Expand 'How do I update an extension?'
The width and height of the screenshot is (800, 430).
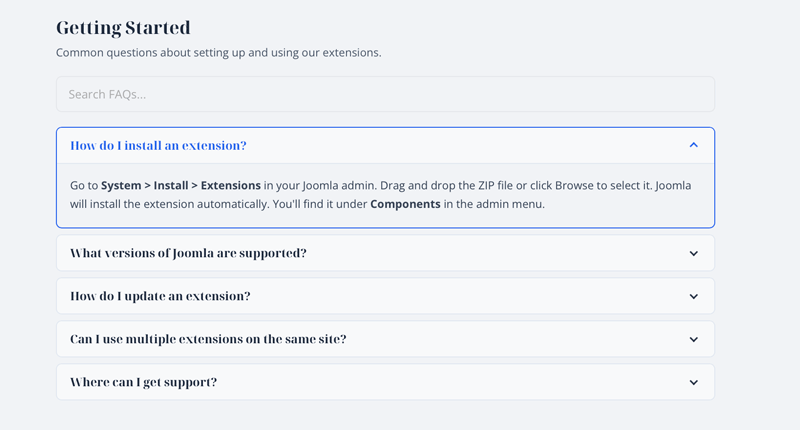160,297
